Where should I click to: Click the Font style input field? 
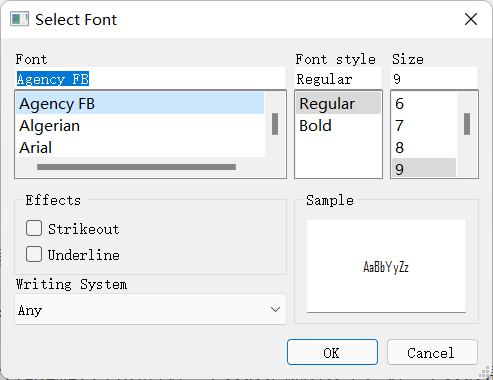click(x=338, y=79)
